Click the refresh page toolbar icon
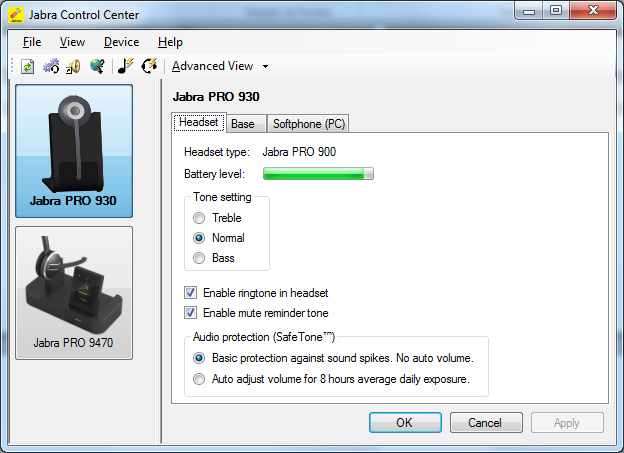Image resolution: width=624 pixels, height=453 pixels. (x=27, y=66)
